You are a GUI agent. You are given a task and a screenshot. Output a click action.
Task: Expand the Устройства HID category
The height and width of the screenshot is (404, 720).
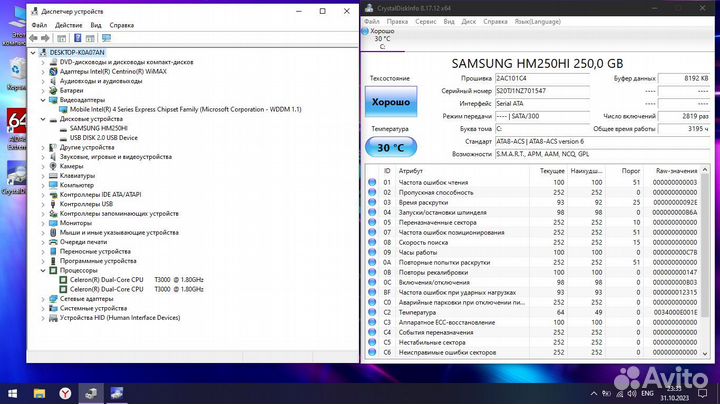click(x=43, y=318)
